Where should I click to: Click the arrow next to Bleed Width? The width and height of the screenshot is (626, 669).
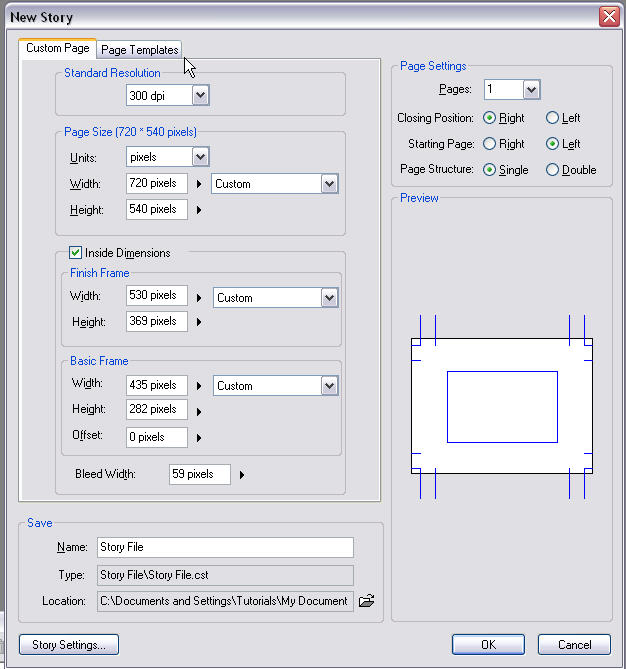pyautogui.click(x=242, y=475)
